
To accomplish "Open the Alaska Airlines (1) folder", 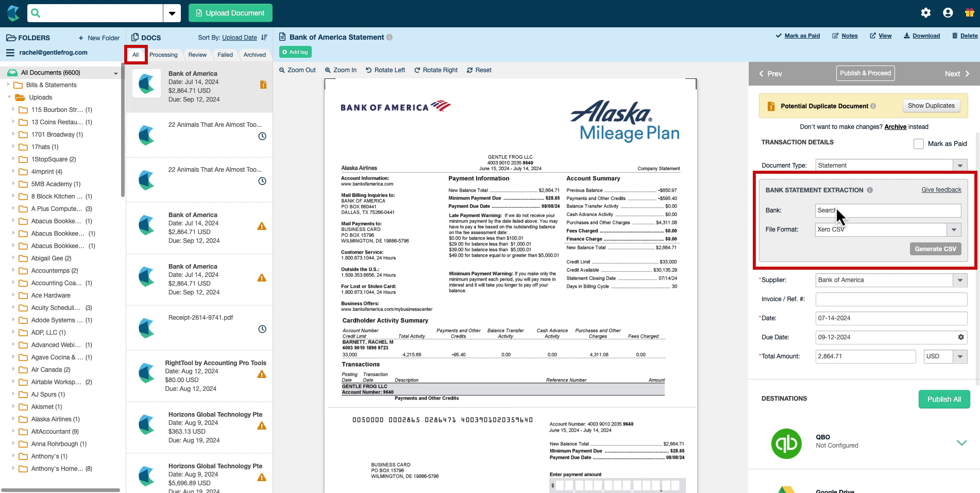I will (55, 419).
